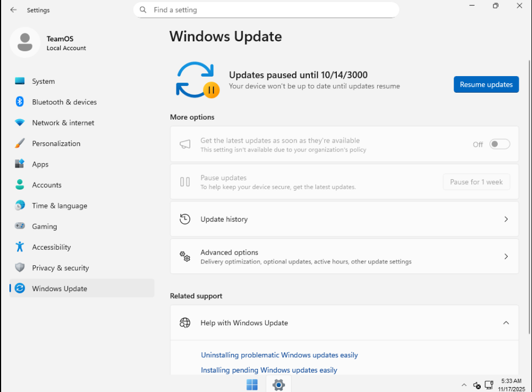This screenshot has width=532, height=392.
Task: Click the Privacy & security shield icon
Action: coord(20,267)
